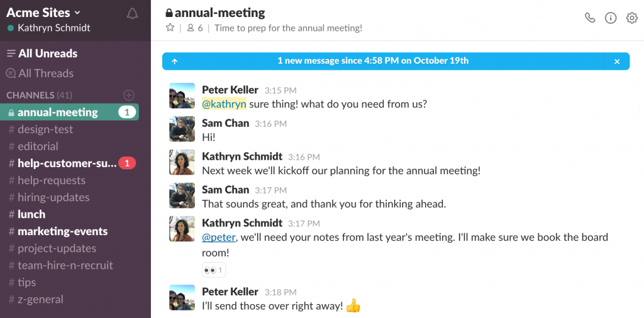Star the annual-meeting channel
This screenshot has width=644, height=318.
(170, 28)
